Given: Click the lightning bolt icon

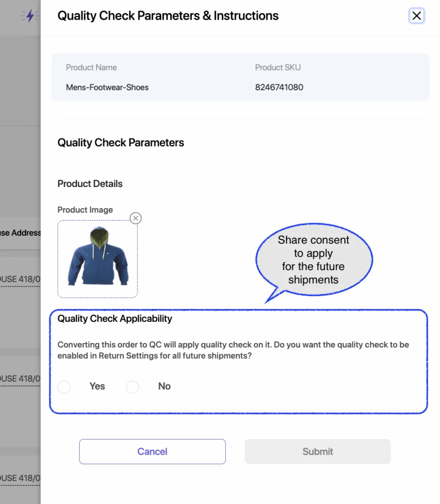Looking at the screenshot, I should (x=30, y=16).
